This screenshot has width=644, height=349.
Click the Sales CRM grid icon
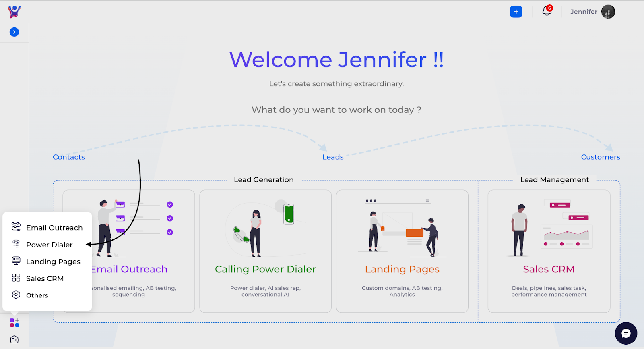(16, 278)
